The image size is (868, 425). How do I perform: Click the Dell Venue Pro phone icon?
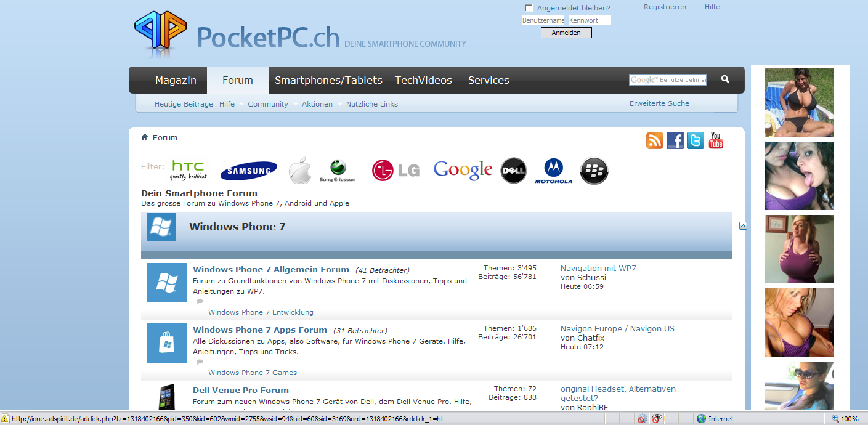(x=167, y=396)
